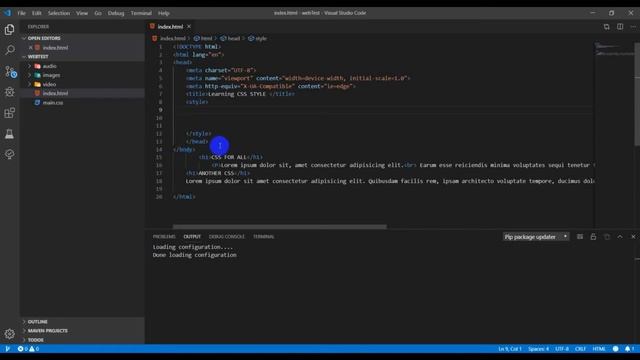Click CRLF line ending selector

580,349
